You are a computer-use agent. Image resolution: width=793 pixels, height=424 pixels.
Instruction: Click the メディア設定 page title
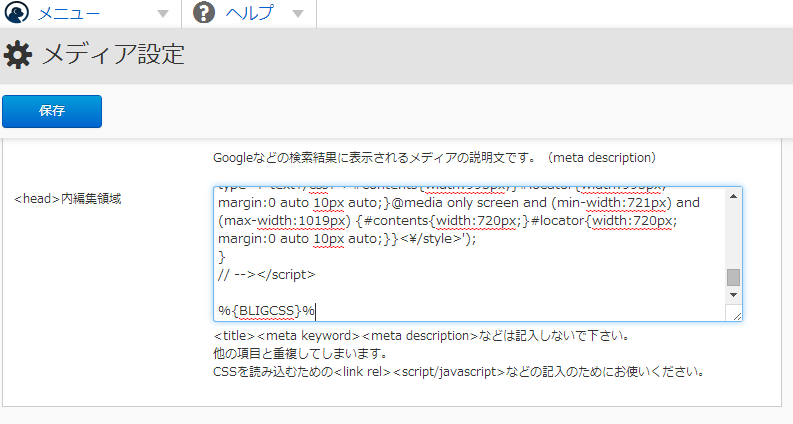[x=113, y=54]
